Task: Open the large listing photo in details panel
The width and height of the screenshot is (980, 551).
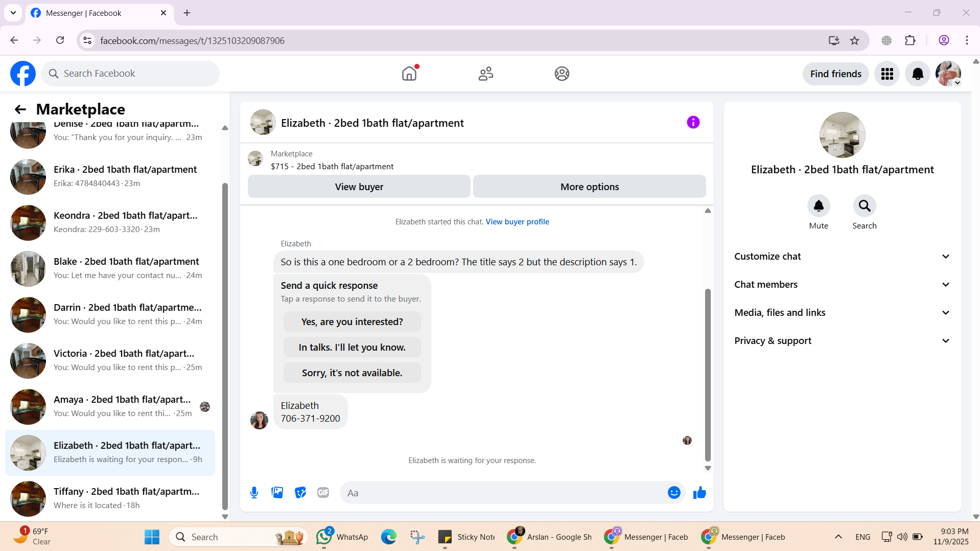Action: tap(842, 135)
